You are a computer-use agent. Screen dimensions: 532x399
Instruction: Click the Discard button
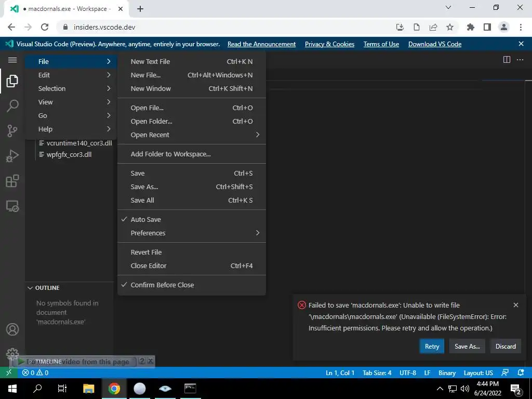[x=506, y=347]
